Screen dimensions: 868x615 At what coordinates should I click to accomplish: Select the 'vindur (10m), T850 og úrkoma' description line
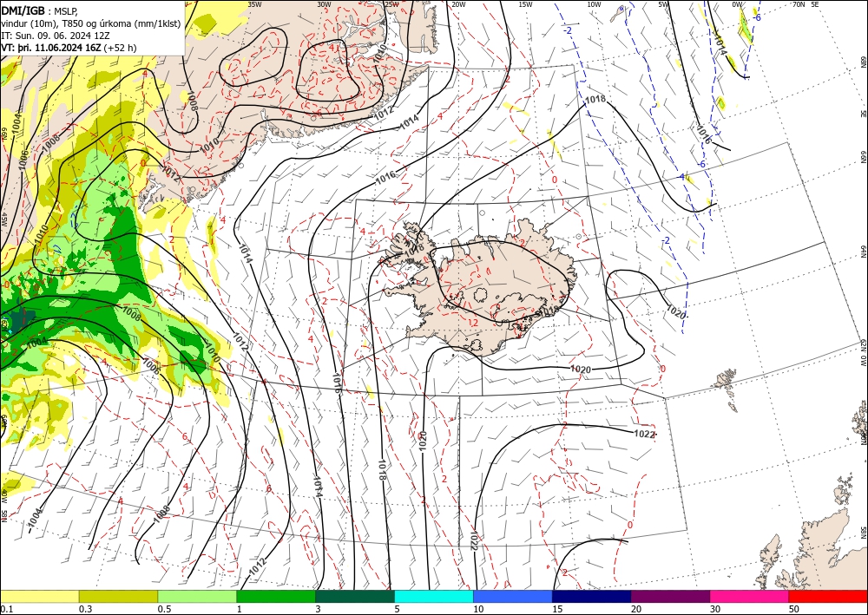click(x=91, y=23)
